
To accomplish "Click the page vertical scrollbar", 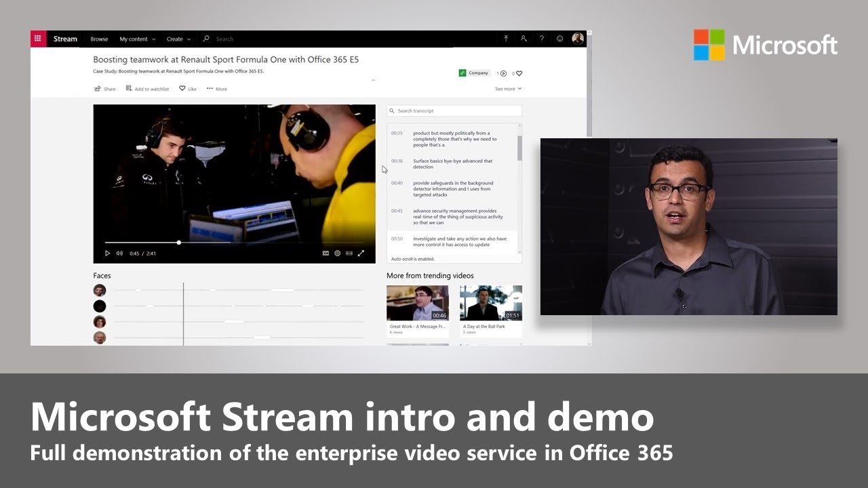I will tap(589, 85).
